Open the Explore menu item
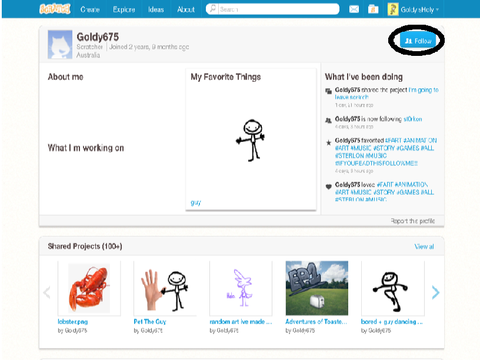Image resolution: width=480 pixels, height=360 pixels. [124, 9]
